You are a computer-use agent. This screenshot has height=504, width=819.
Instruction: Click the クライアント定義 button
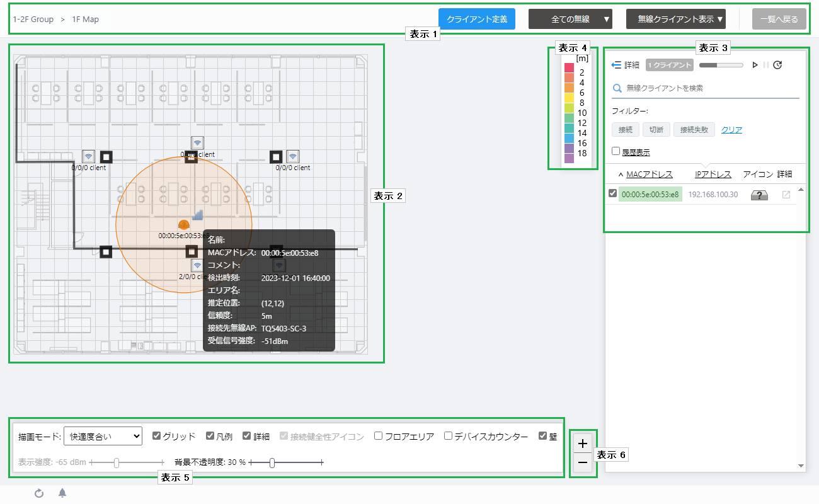[x=477, y=19]
